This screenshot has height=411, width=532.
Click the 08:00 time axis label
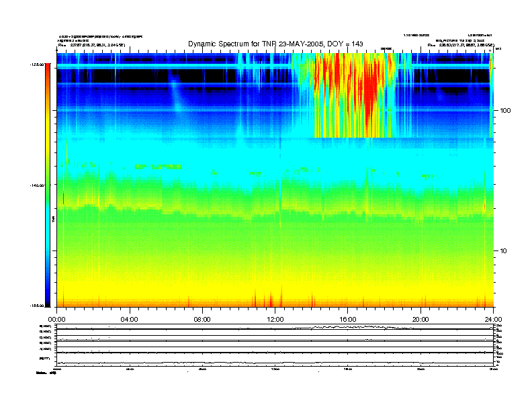click(x=202, y=320)
